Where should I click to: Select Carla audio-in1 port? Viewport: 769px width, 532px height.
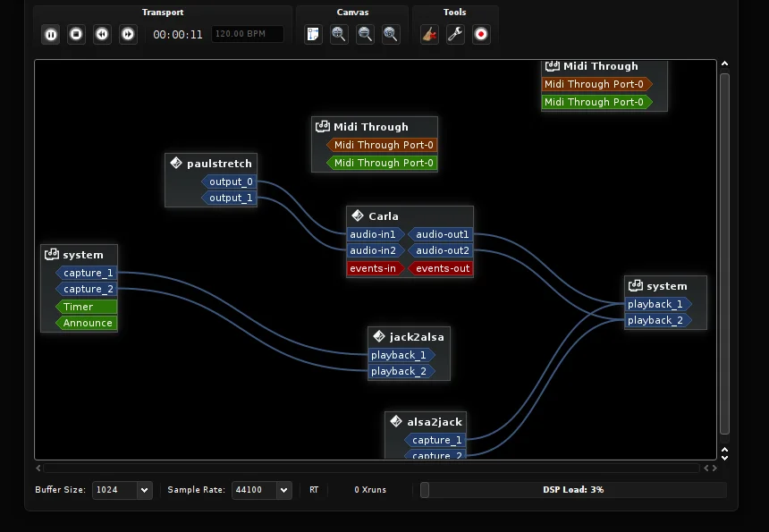click(376, 234)
